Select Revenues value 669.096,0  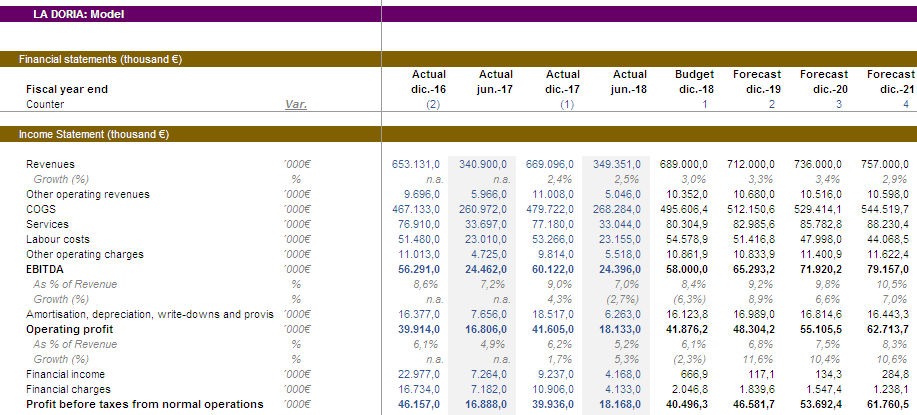point(550,164)
